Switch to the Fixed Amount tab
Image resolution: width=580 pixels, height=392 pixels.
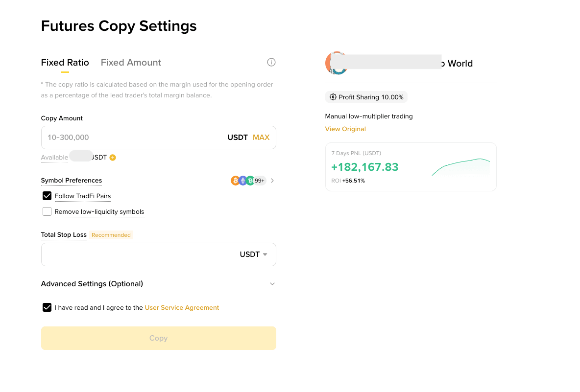131,63
